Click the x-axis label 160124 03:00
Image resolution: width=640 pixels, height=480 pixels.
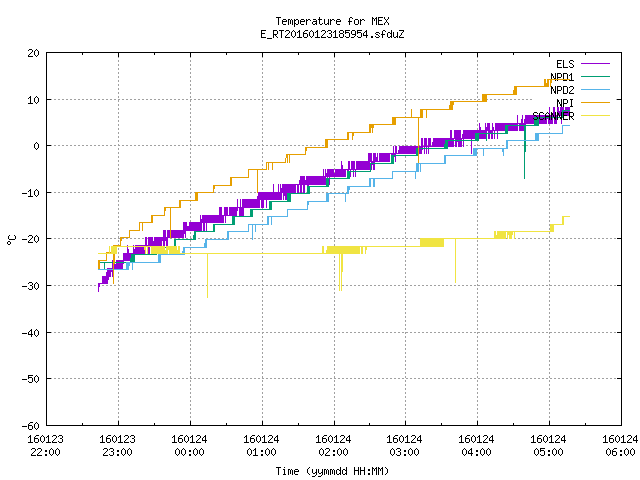(404, 446)
